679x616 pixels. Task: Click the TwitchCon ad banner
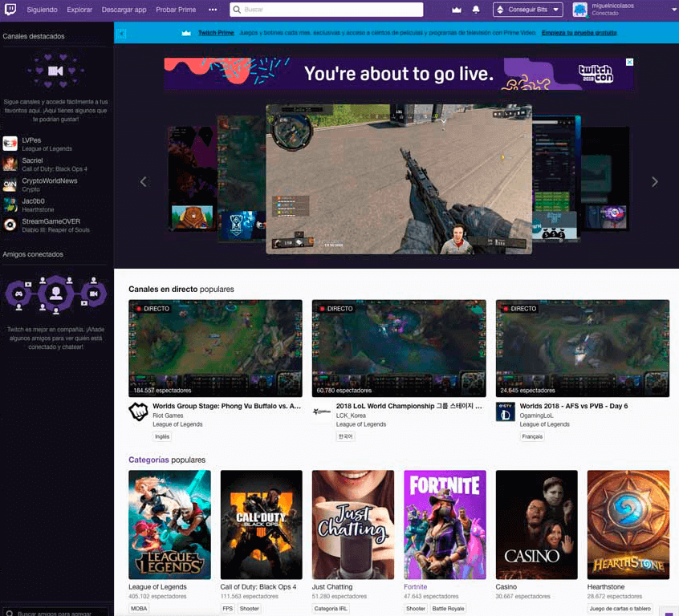[399, 74]
